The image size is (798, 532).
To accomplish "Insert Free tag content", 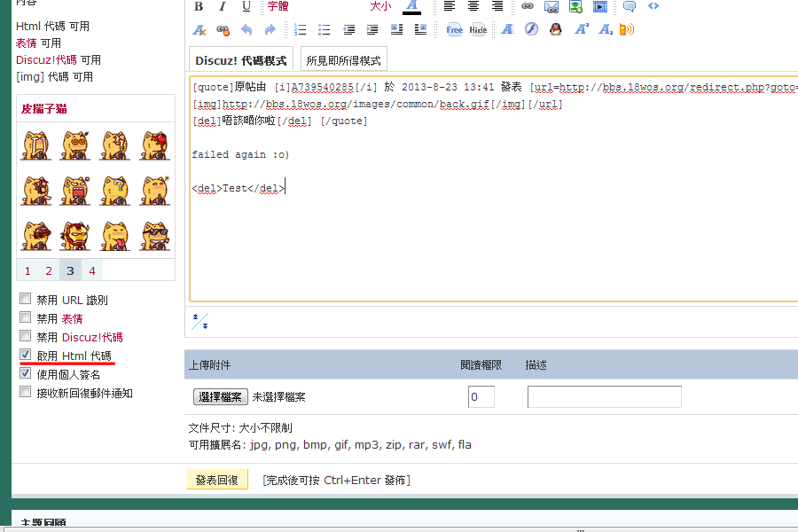I will pos(455,29).
